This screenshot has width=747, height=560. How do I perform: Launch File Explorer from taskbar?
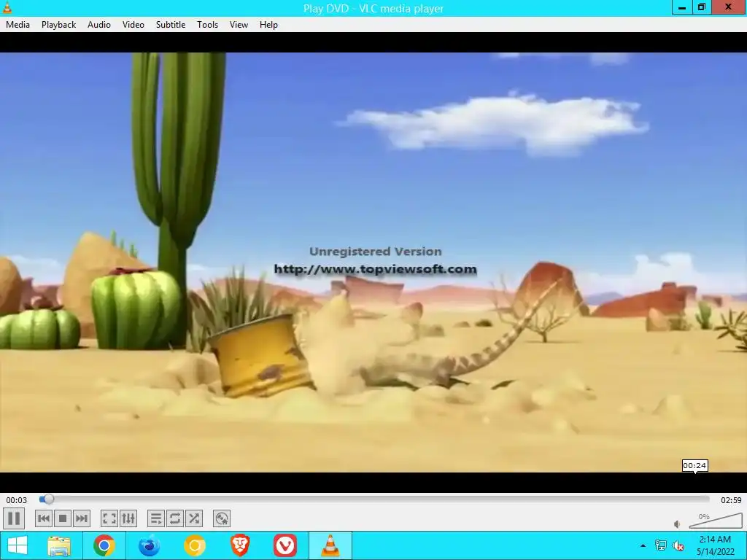(x=59, y=545)
